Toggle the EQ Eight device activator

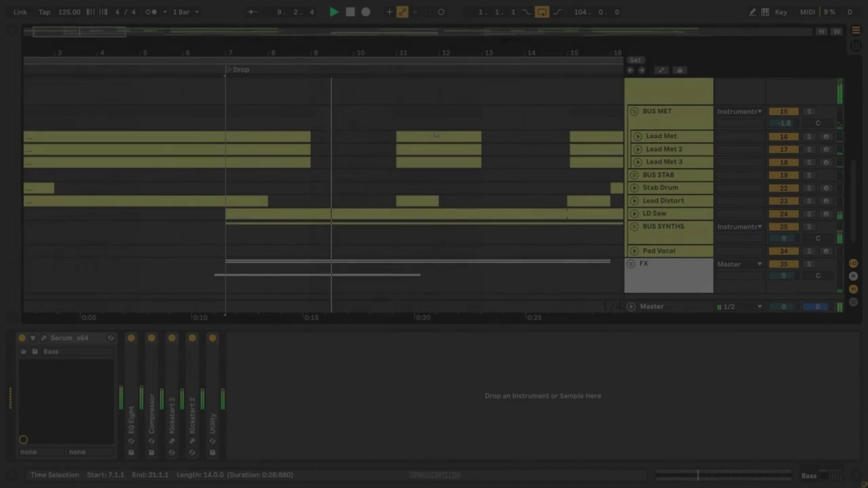point(131,338)
